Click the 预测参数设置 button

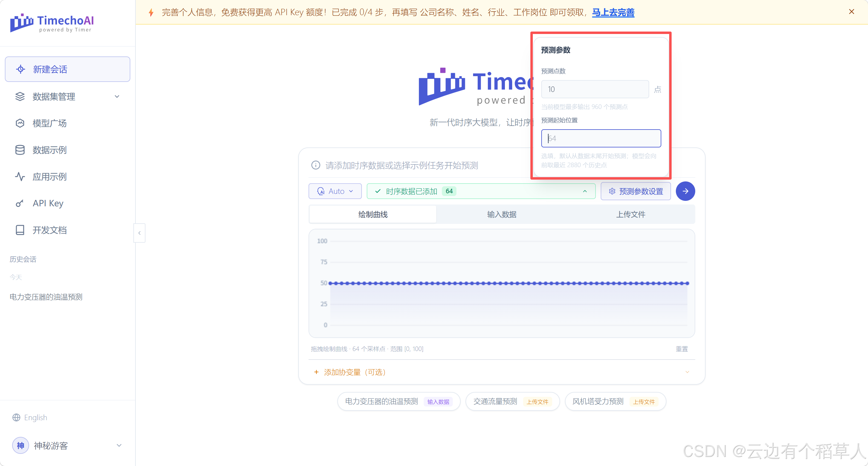[636, 191]
